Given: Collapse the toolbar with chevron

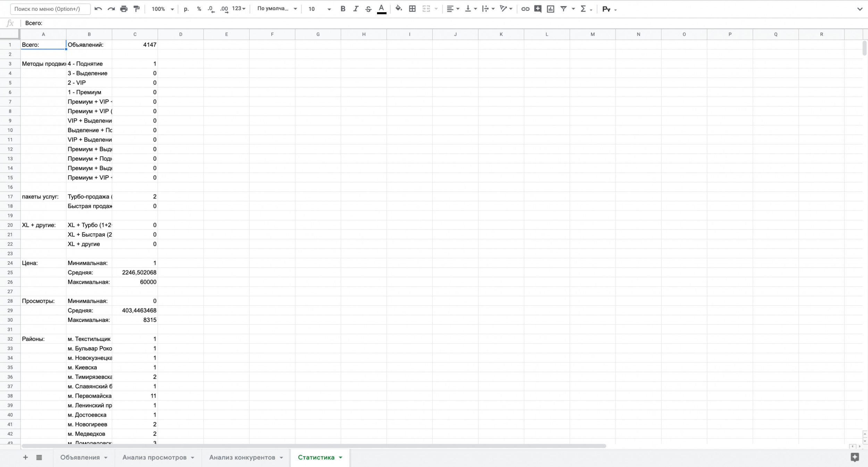Looking at the screenshot, I should [x=859, y=9].
